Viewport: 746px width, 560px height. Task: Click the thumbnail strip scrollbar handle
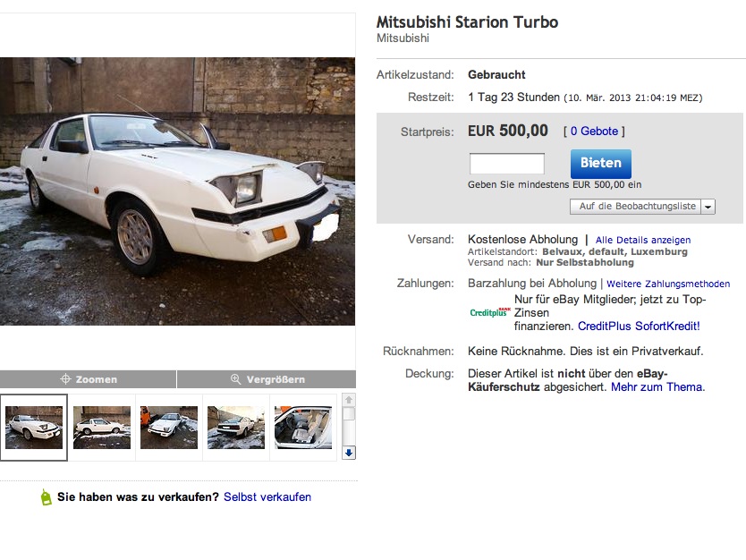(349, 414)
